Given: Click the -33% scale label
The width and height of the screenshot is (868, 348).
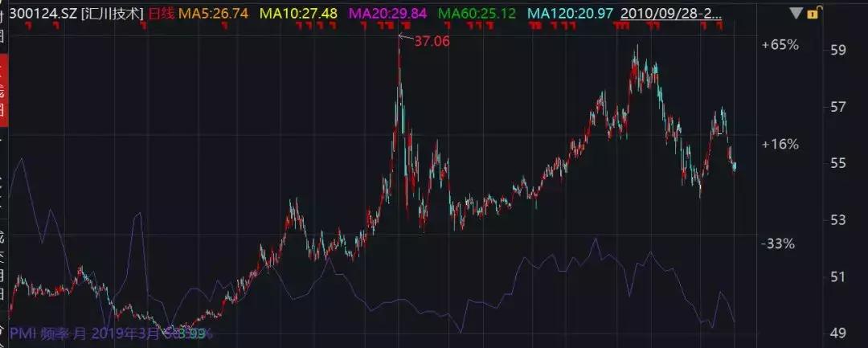Looking at the screenshot, I should point(778,244).
